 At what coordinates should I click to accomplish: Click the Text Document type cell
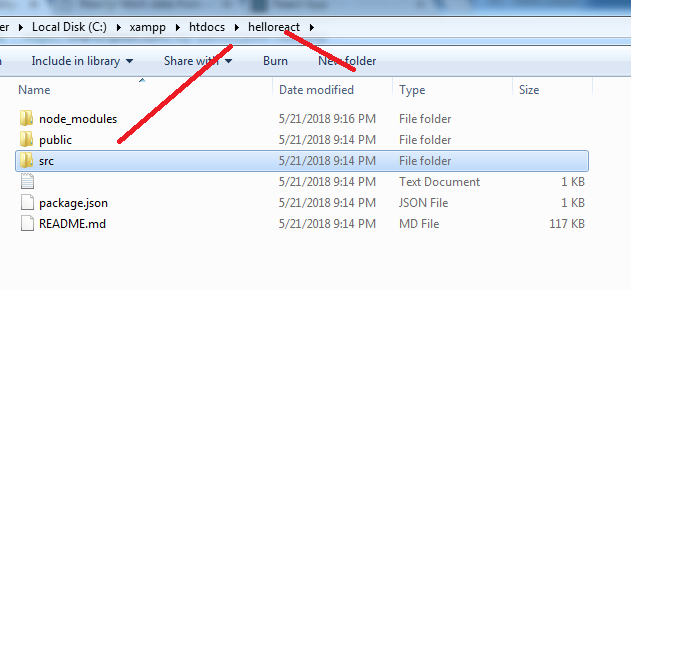[439, 181]
